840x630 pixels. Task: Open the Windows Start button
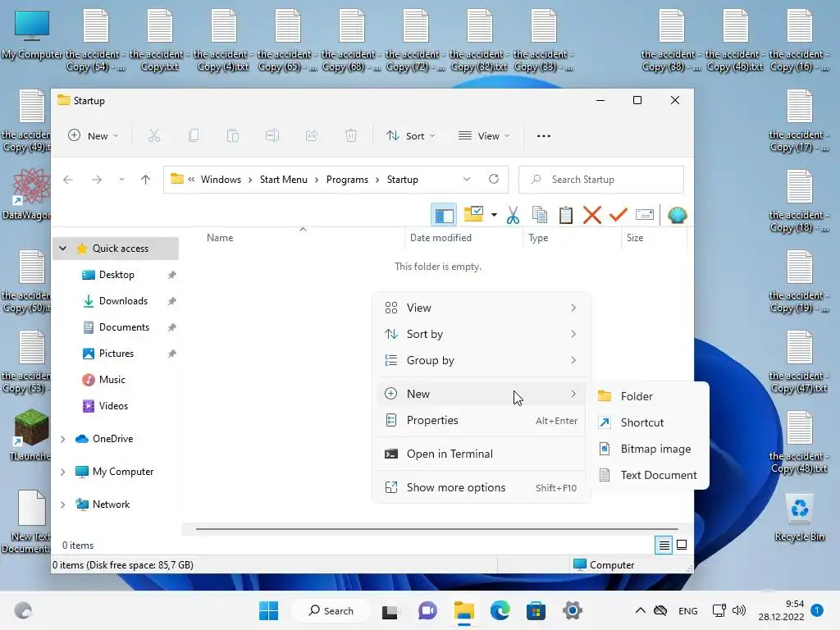tap(268, 610)
